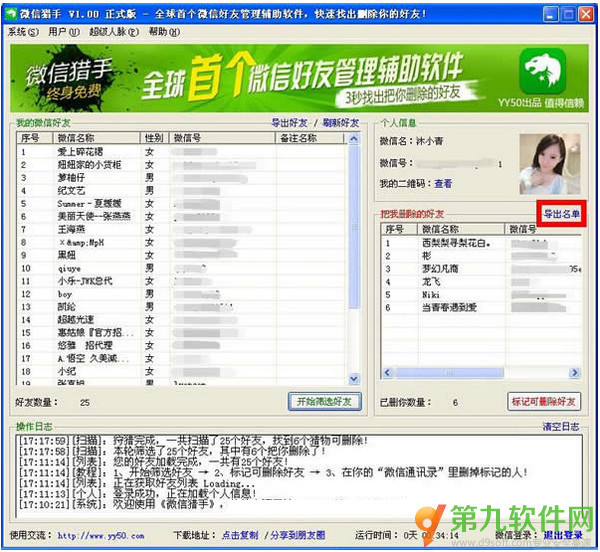Select friend row qiuye
This screenshot has height=552, width=600.
[x=182, y=268]
